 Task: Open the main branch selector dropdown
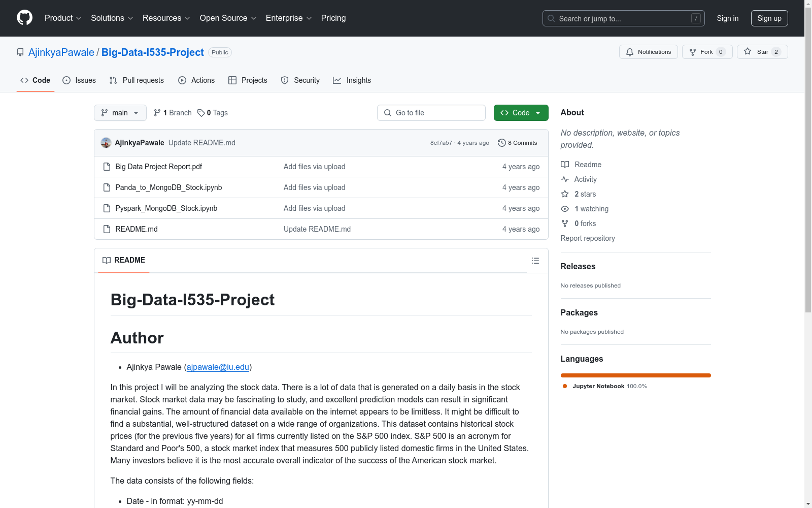point(120,113)
